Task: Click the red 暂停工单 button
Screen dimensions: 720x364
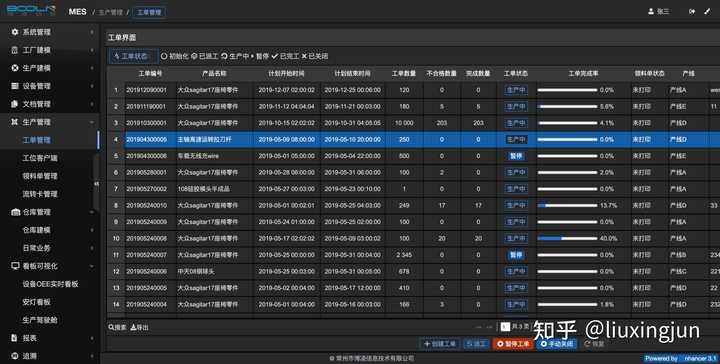Action: (513, 343)
